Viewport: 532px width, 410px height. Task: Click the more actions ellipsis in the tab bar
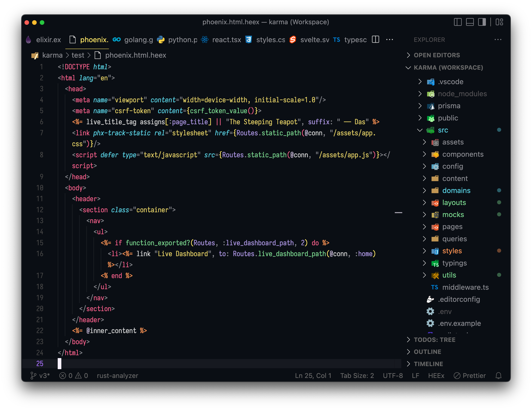(389, 40)
